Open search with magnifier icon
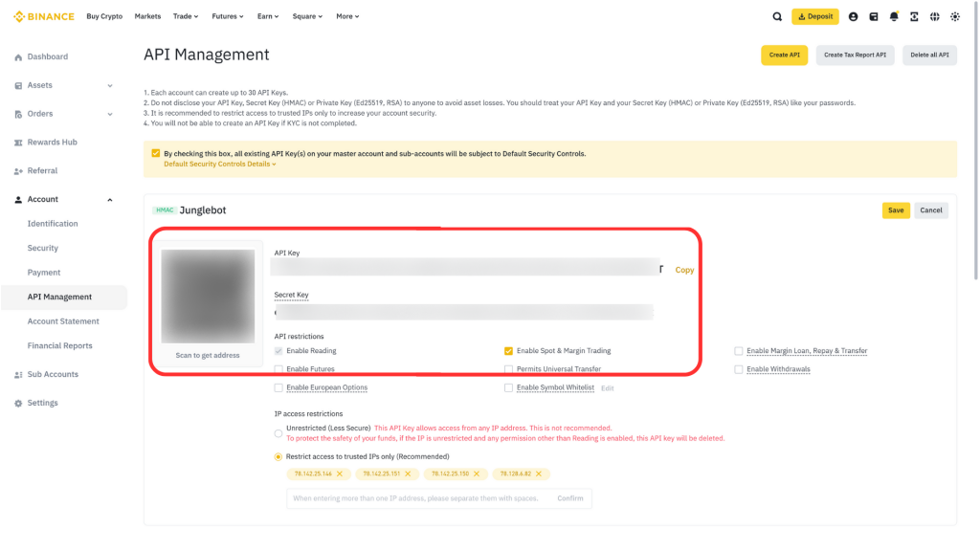The height and width of the screenshot is (551, 980). (777, 17)
